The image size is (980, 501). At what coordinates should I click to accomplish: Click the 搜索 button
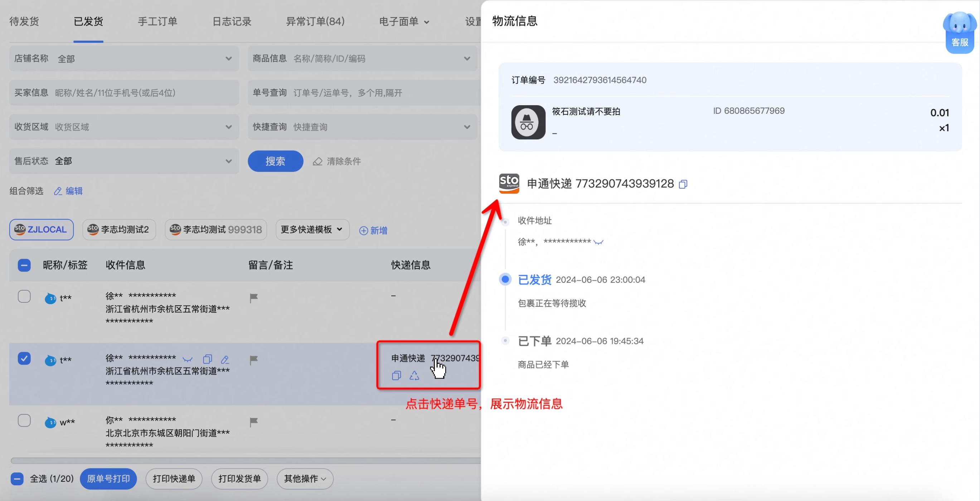276,161
